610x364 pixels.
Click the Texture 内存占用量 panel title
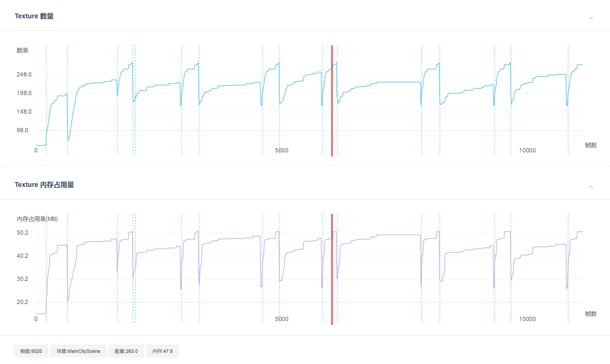44,185
